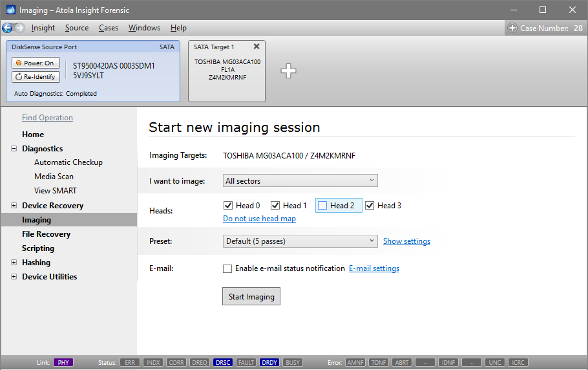Open the Preset dropdown

(300, 241)
